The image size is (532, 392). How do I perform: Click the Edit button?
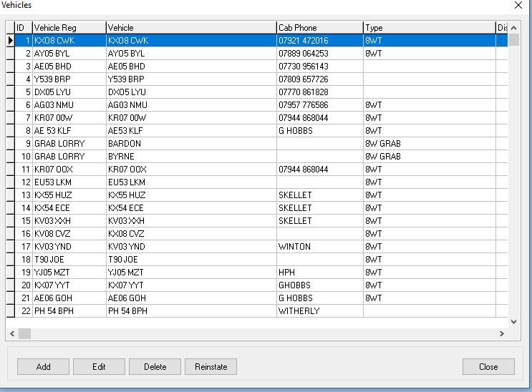(99, 366)
